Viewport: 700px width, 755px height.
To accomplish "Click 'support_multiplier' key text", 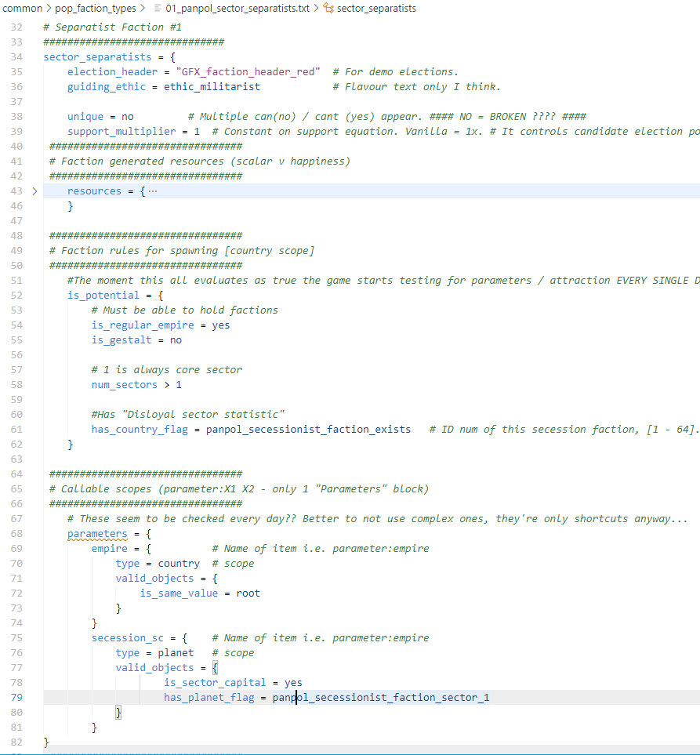I will tap(122, 132).
